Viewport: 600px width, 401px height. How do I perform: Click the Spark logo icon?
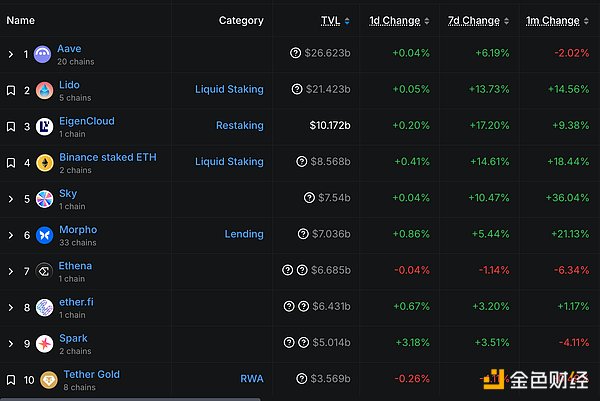(x=44, y=343)
